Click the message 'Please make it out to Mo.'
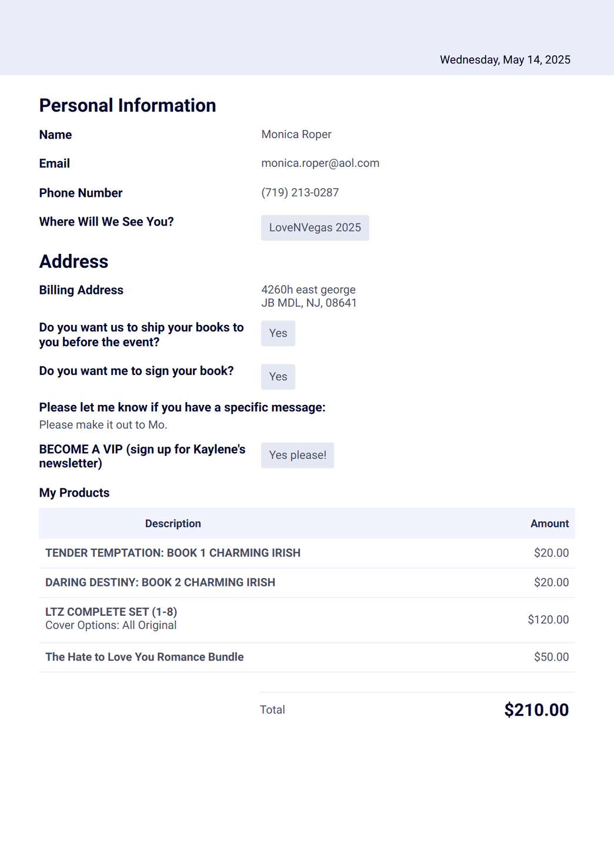Viewport: 614px width, 868px height. (x=104, y=425)
